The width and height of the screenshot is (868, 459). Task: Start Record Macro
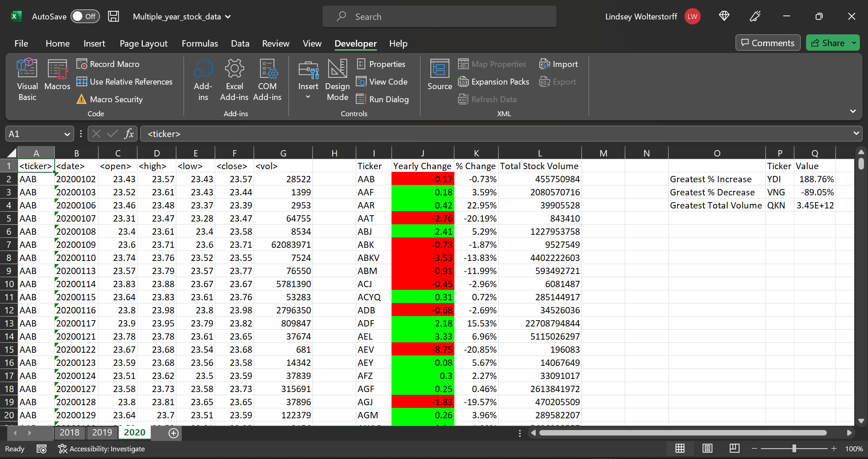point(108,64)
